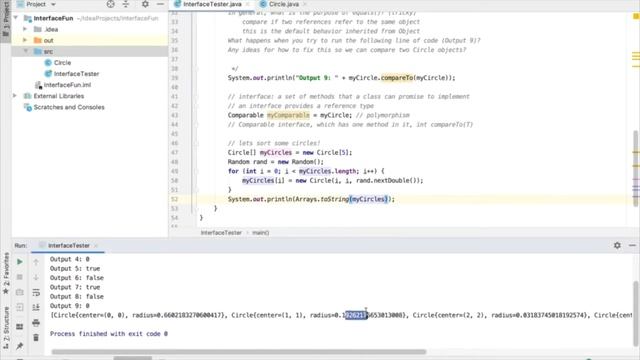Viewport: 640px width, 360px height.
Task: Expand the InterfaceFun project root node
Action: (x=16, y=18)
